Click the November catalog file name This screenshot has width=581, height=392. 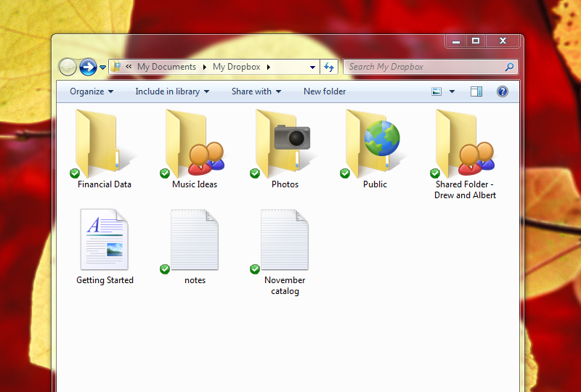click(285, 285)
